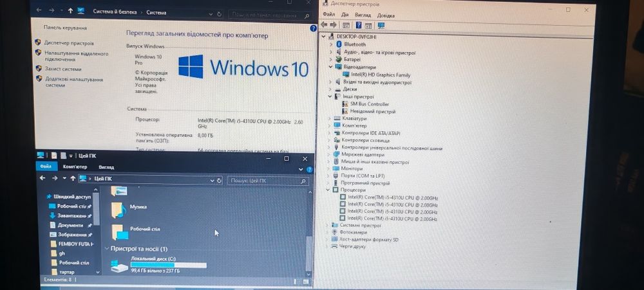The image size is (644, 290).
Task: Click the Up arrow in Control Panel window
Action: [x=70, y=11]
